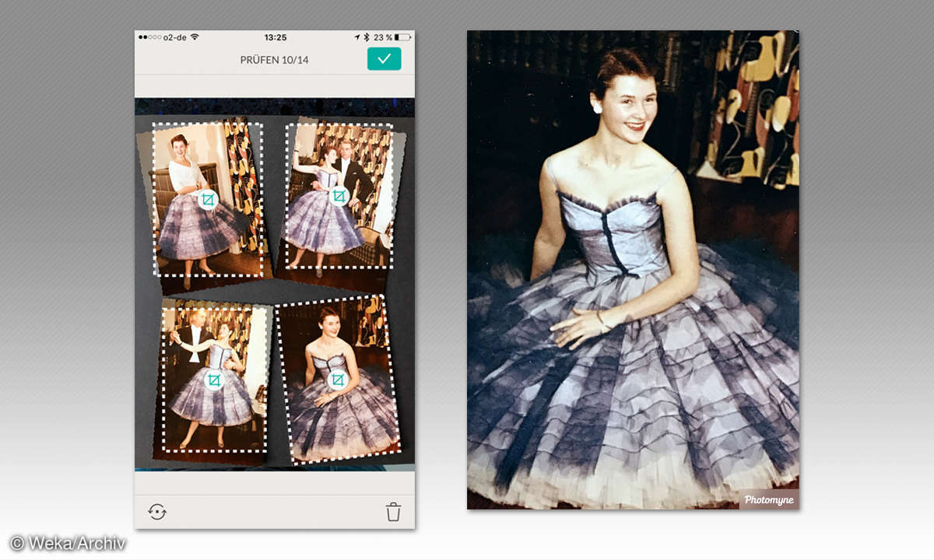Select the white-blouse woman scanned photo
The height and width of the screenshot is (560, 934).
click(x=207, y=199)
